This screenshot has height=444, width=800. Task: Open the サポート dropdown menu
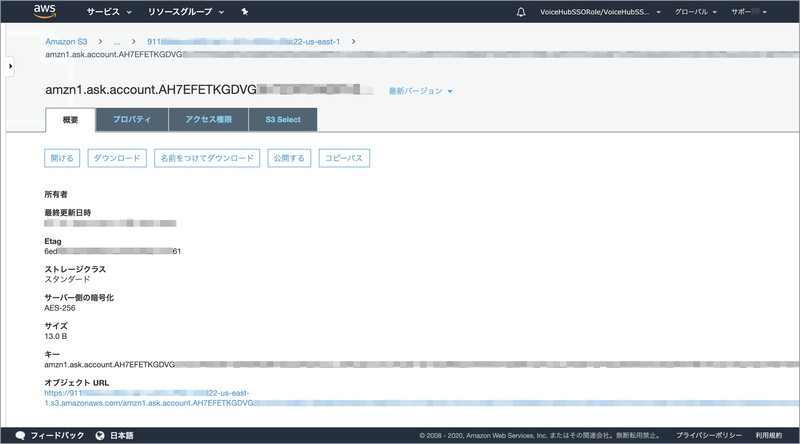(749, 12)
